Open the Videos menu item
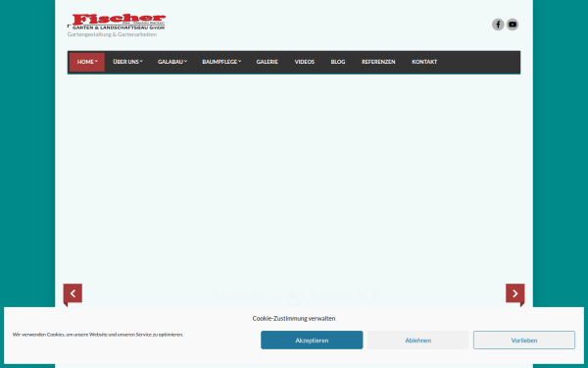The image size is (588, 368). click(304, 62)
